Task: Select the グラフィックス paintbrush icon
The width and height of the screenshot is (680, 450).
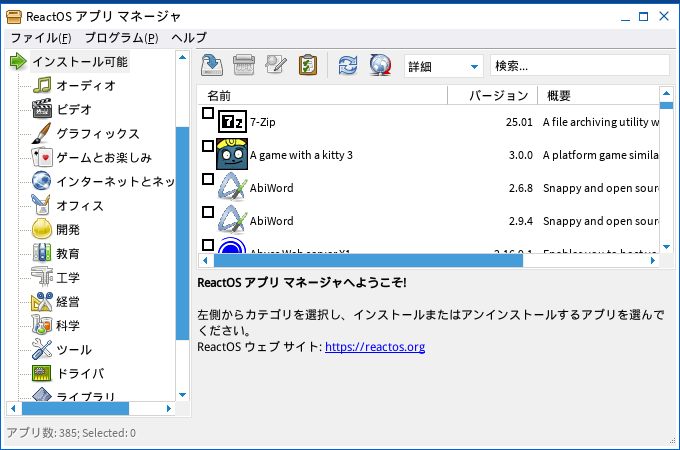Action: [x=42, y=133]
